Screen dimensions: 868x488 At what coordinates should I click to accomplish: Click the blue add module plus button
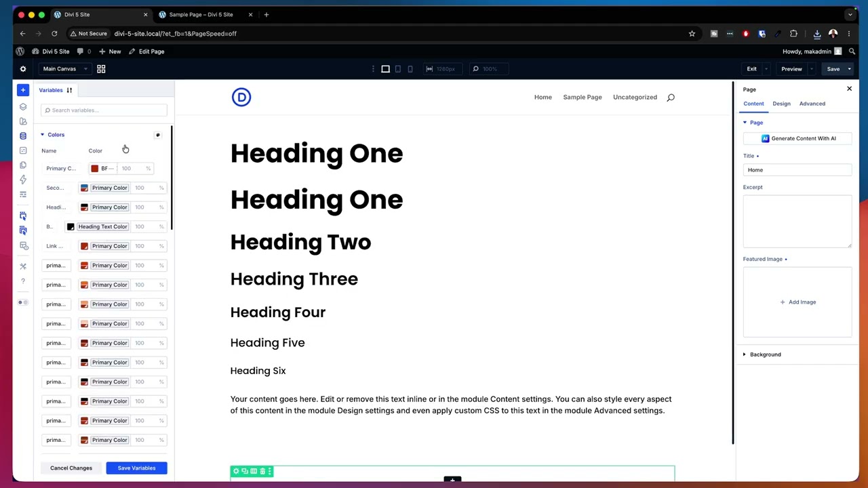(23, 90)
